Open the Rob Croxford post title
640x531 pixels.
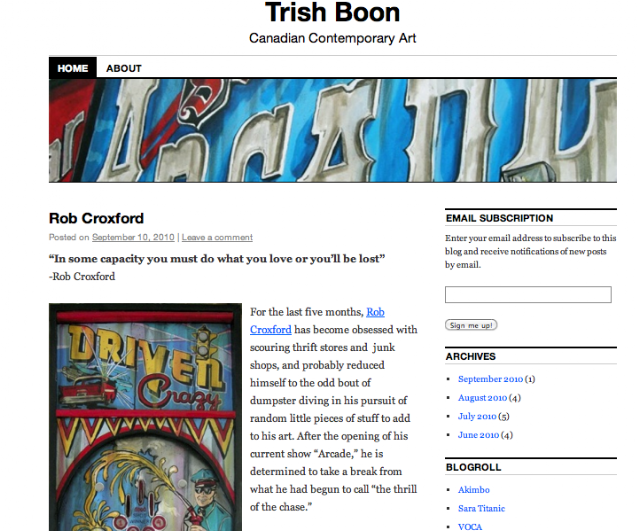[x=96, y=218]
